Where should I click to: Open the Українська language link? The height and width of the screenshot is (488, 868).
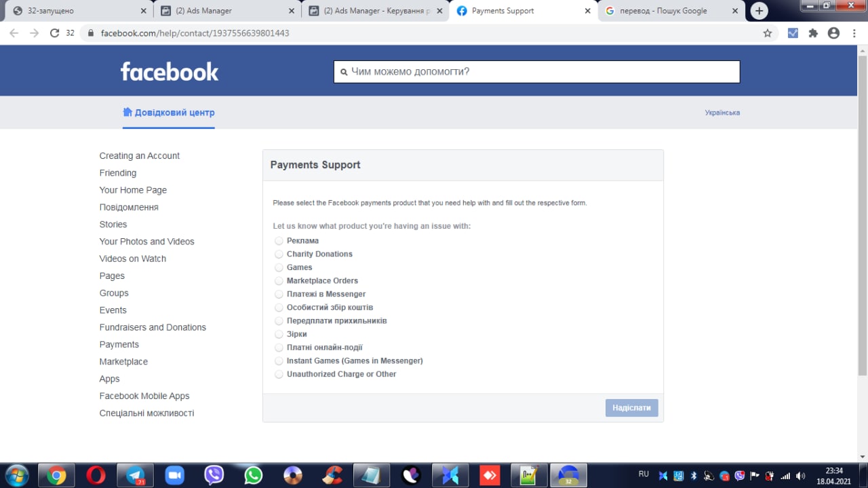[722, 113]
